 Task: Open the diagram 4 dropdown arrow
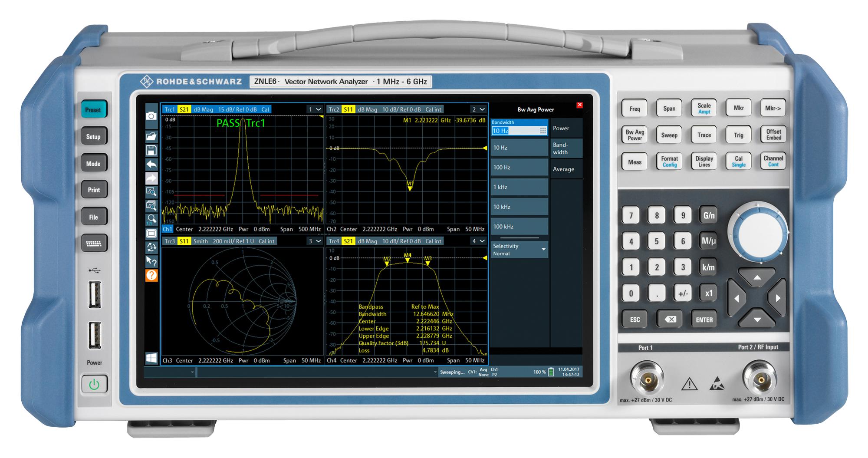coord(482,241)
